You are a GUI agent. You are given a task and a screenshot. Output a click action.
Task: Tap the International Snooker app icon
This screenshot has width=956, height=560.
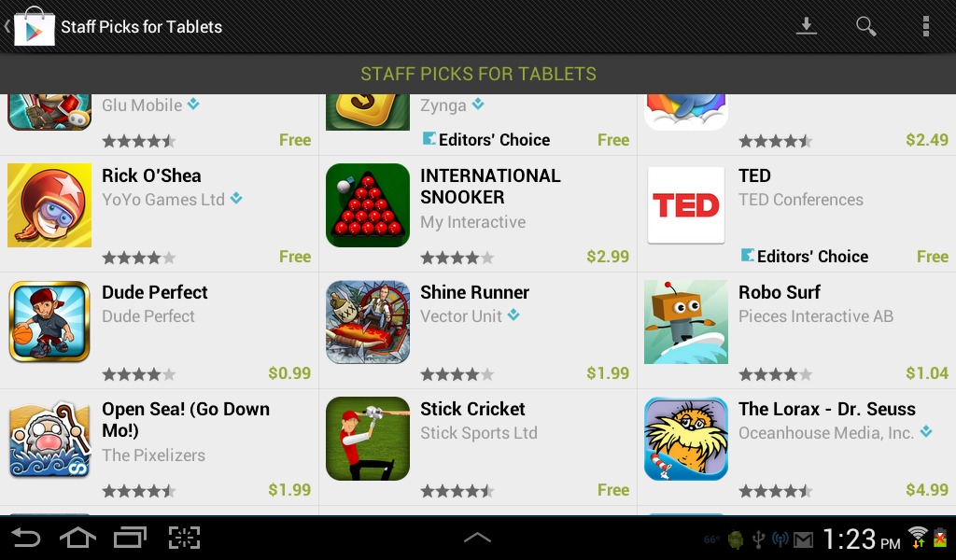[368, 205]
